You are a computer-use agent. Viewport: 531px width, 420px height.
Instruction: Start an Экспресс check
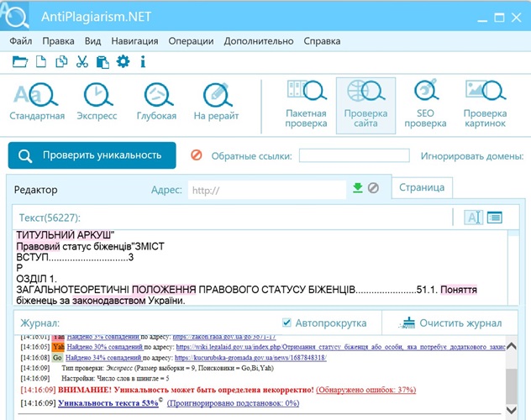(x=97, y=102)
